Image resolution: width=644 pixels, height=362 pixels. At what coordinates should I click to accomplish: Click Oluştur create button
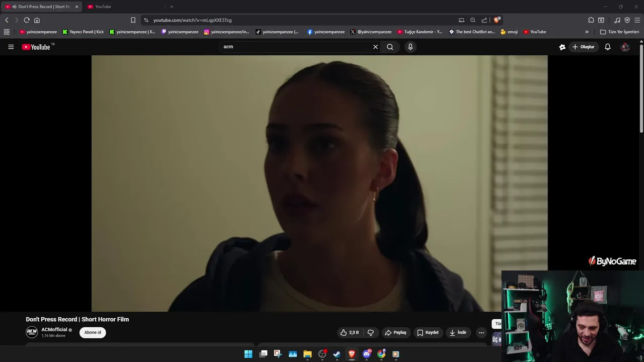583,47
